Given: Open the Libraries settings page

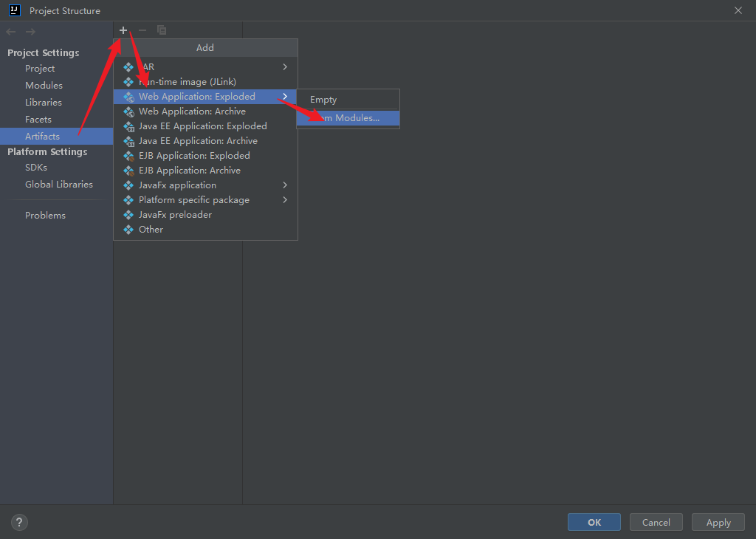Looking at the screenshot, I should coord(56,102).
